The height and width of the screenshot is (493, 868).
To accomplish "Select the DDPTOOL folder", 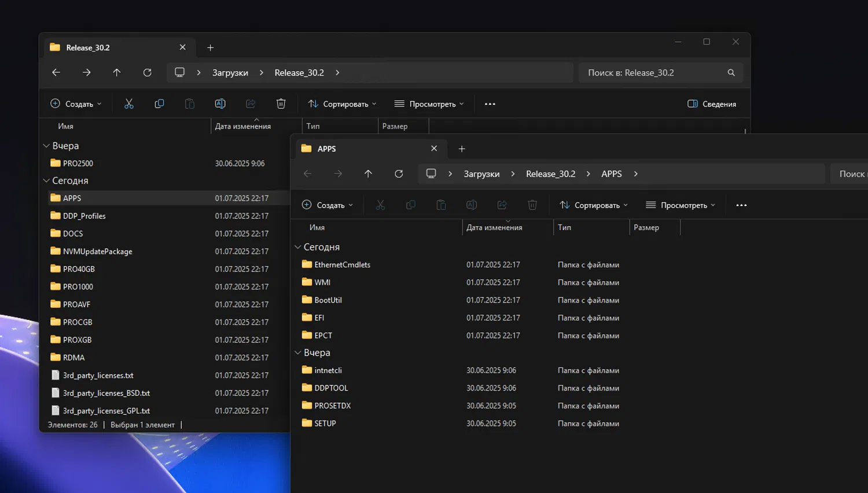I will (x=331, y=388).
